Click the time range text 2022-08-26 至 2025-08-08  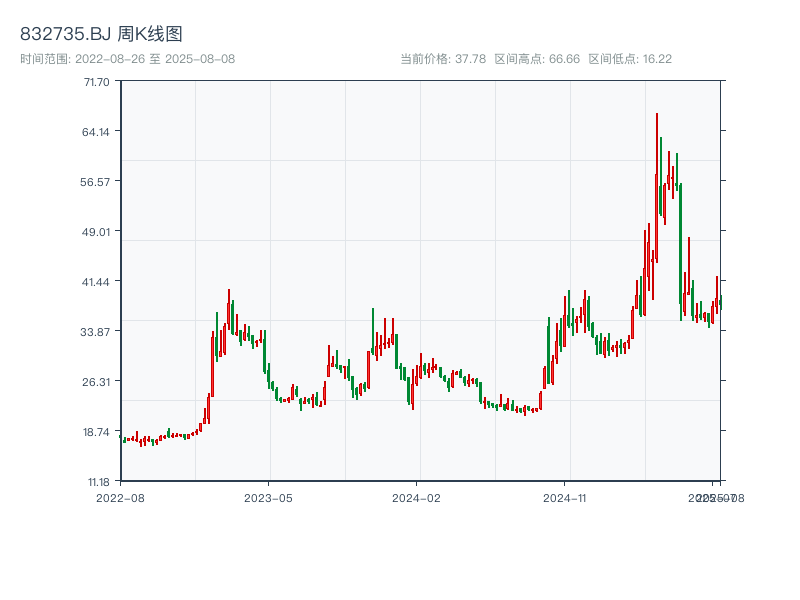[x=128, y=59]
